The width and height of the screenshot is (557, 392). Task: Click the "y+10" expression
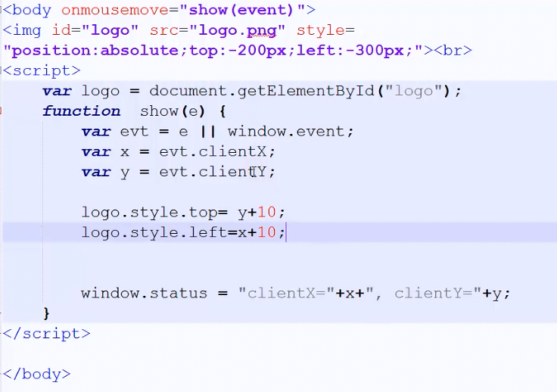[257, 213]
